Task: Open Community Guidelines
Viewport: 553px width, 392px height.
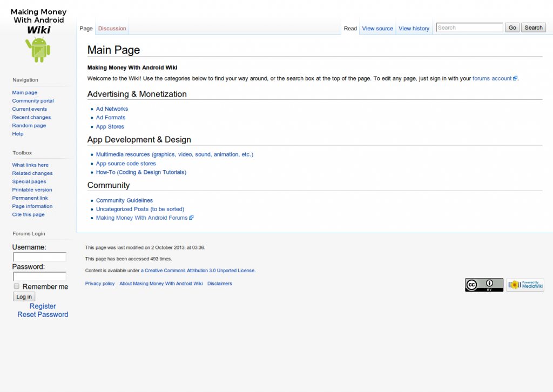Action: point(125,200)
